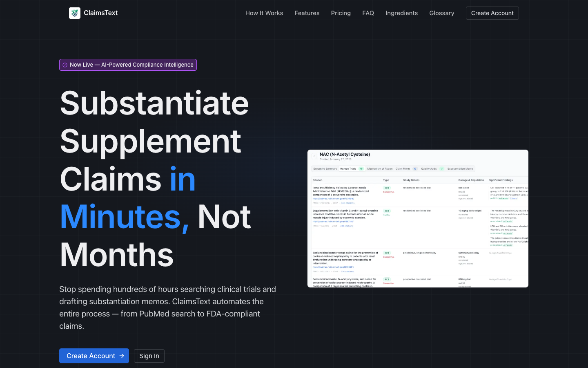Click the 'Citation' column header in the preview

[x=317, y=180]
